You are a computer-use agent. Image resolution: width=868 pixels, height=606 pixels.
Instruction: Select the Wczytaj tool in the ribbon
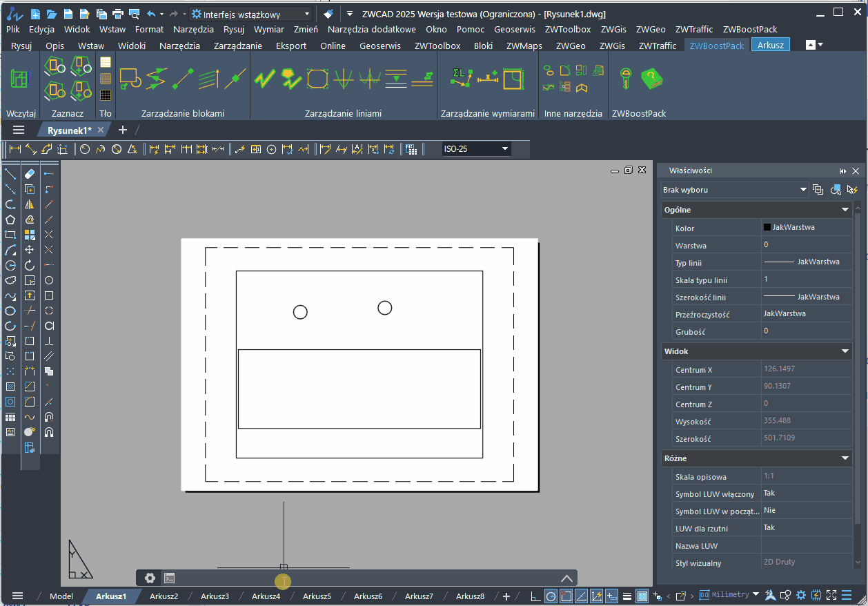coord(20,78)
